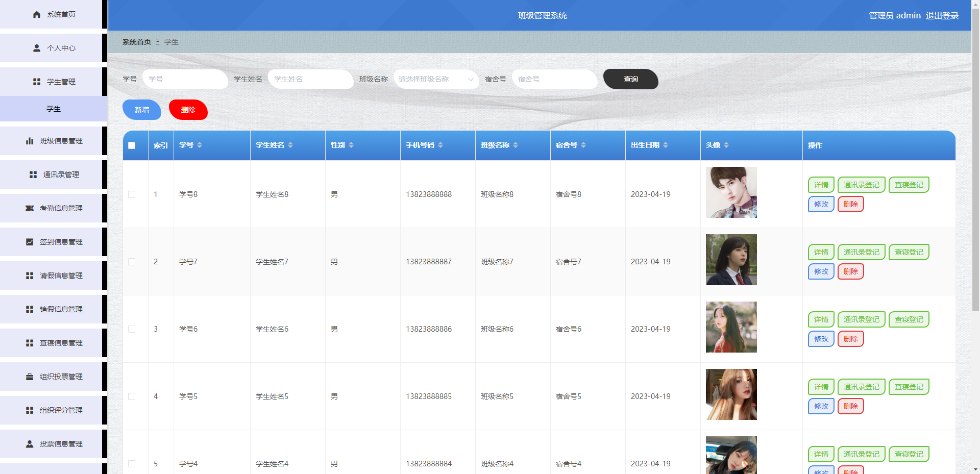980x474 pixels.
Task: Select the 组织投票管理 icon
Action: click(x=29, y=376)
